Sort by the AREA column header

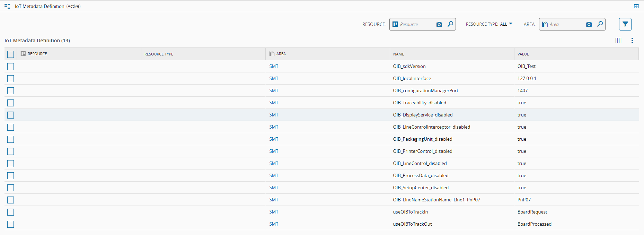(328, 54)
